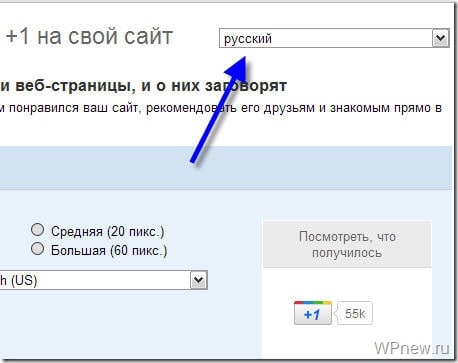Click the Средняя (20 пикс.) label text
Viewport: 458px width, 363px height.
(107, 232)
